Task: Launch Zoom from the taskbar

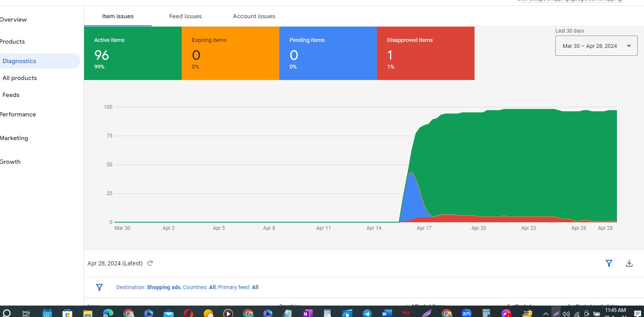Action: point(466,314)
